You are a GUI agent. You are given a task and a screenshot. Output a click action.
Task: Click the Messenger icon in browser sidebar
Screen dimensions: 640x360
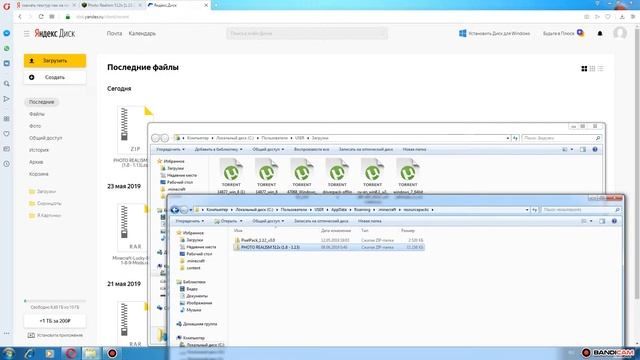[7, 33]
